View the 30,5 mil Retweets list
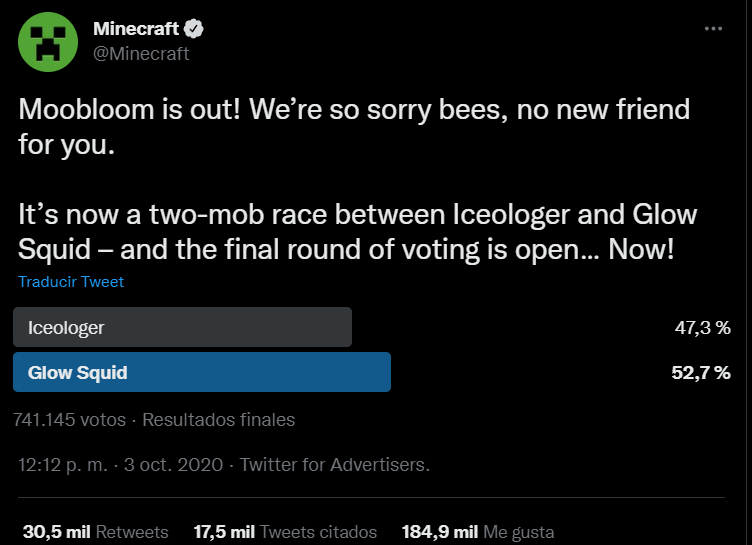This screenshot has width=752, height=545. tap(95, 532)
